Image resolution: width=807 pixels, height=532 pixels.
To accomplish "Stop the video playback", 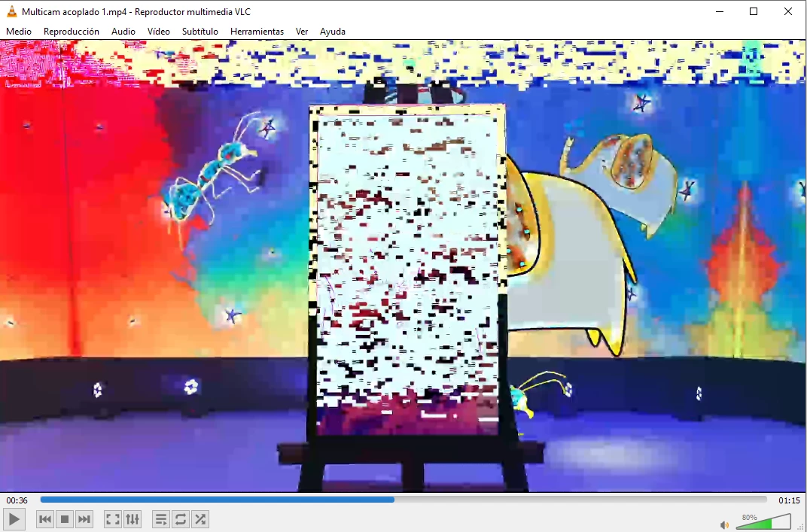I will pos(65,519).
